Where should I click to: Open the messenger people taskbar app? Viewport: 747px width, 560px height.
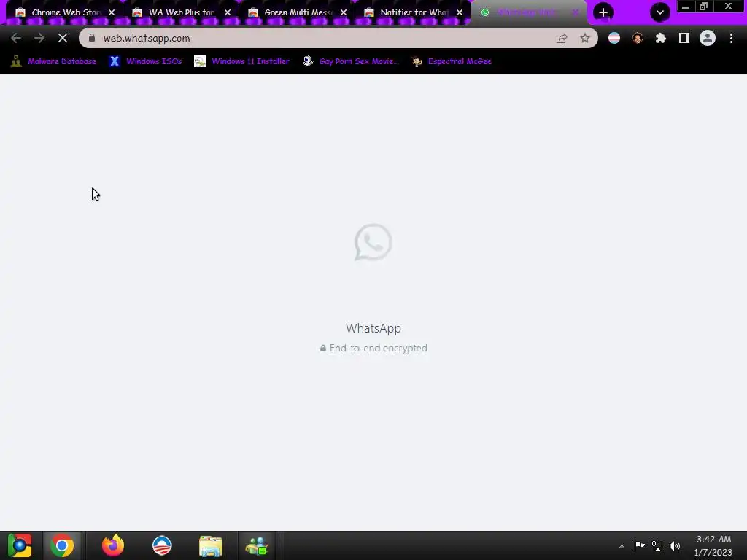point(257,545)
